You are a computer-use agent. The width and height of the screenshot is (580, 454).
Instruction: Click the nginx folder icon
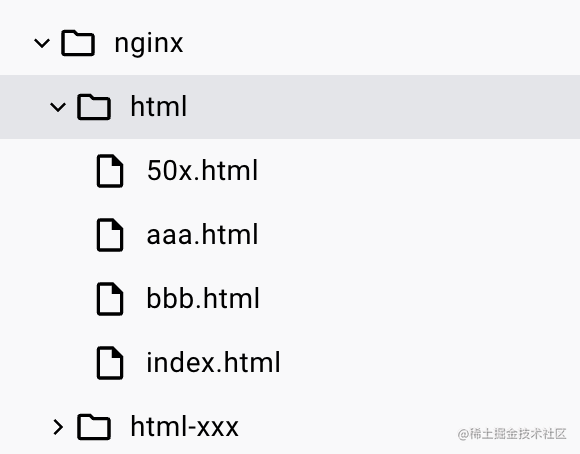78,43
